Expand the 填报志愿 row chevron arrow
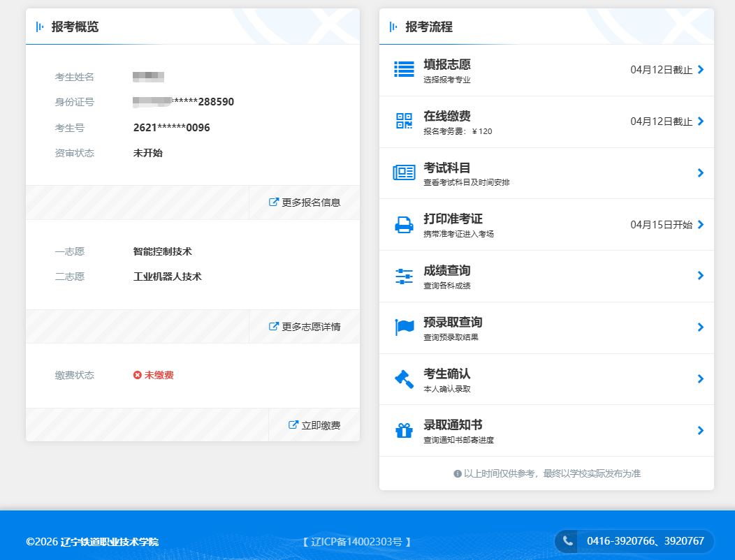735x560 pixels. 700,70
